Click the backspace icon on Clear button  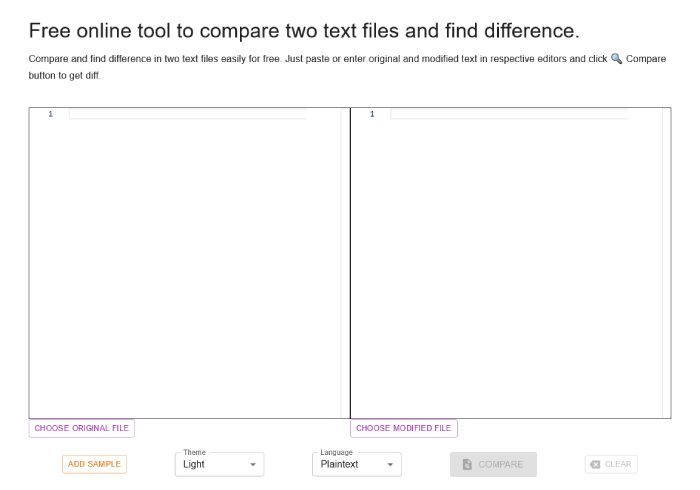coord(595,464)
